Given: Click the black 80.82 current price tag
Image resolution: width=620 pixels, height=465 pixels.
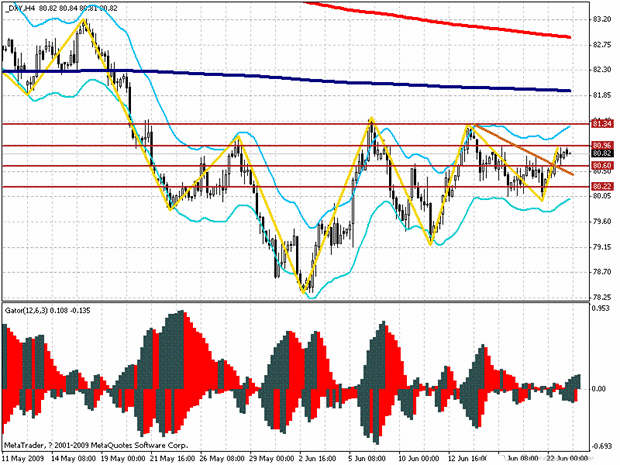Looking at the screenshot, I should (x=603, y=153).
